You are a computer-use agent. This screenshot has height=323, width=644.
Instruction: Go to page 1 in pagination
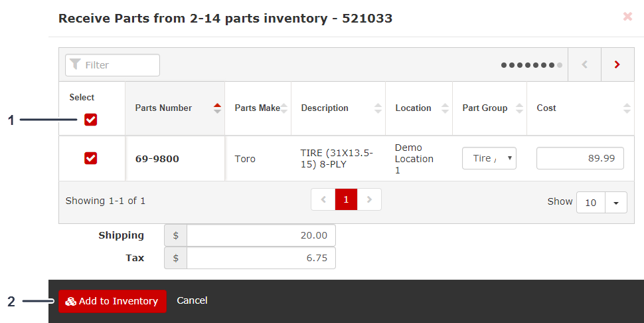coord(346,199)
